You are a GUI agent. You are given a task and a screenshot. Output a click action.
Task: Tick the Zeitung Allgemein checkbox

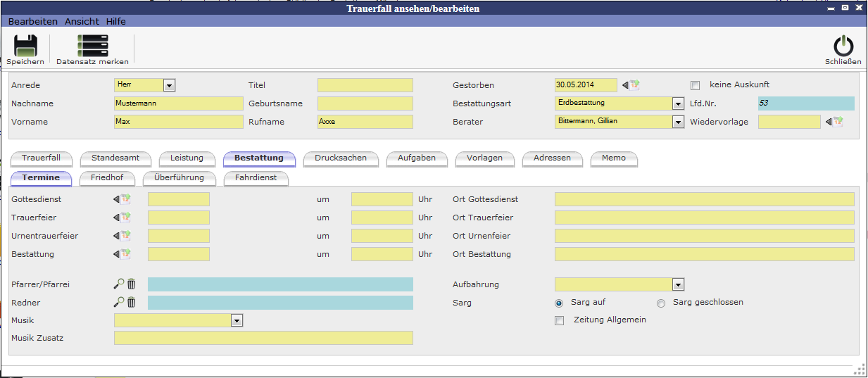[560, 321]
